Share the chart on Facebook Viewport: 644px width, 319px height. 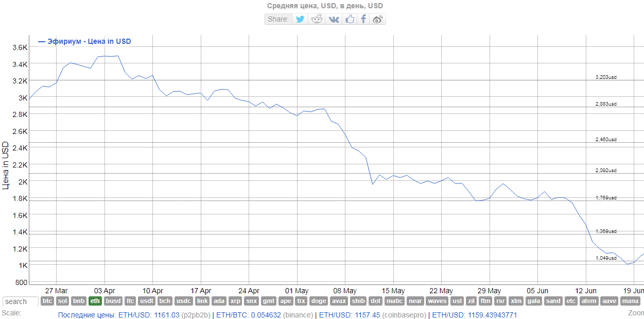click(x=363, y=19)
